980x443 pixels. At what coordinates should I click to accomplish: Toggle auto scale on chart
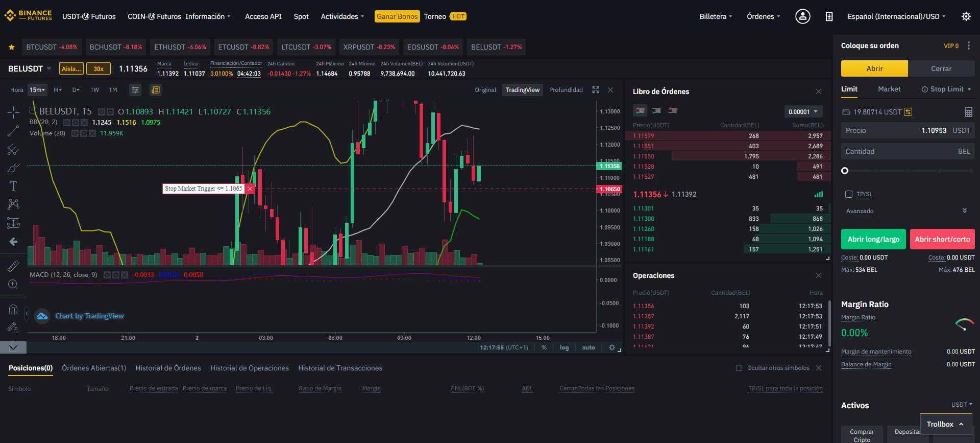589,347
